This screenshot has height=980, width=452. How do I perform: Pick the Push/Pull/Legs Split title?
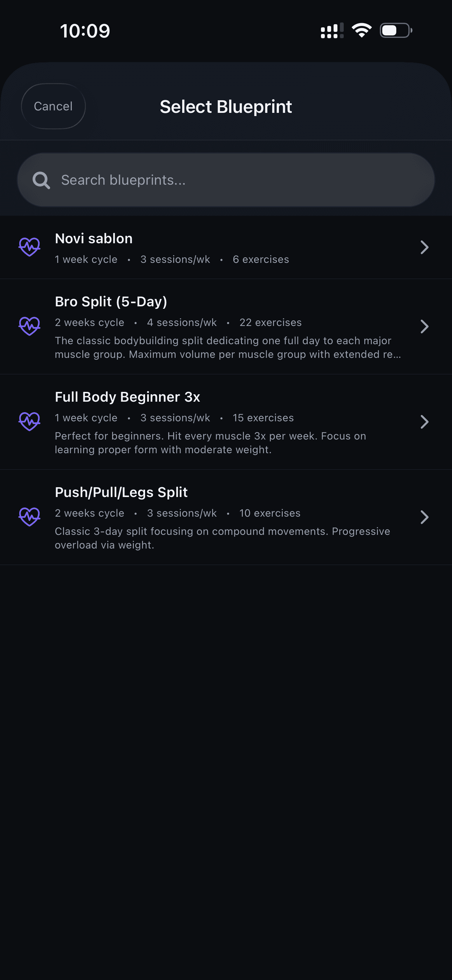[121, 492]
